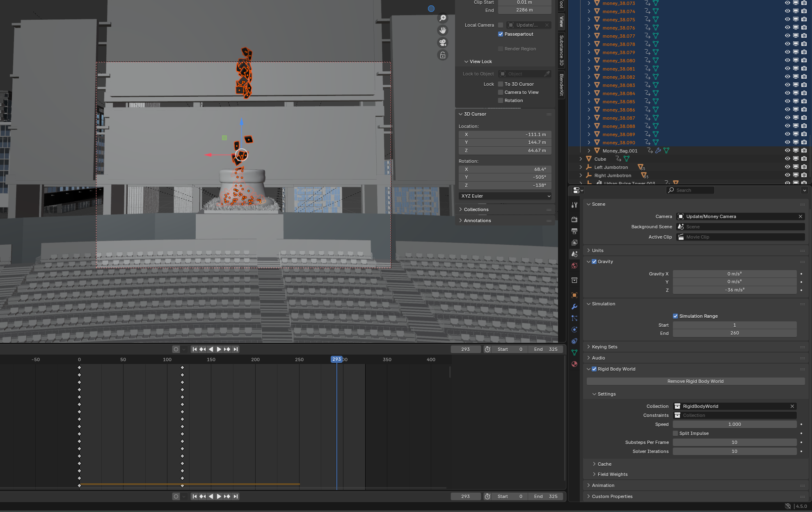
Task: Expand the Cache subpanel
Action: click(x=604, y=464)
